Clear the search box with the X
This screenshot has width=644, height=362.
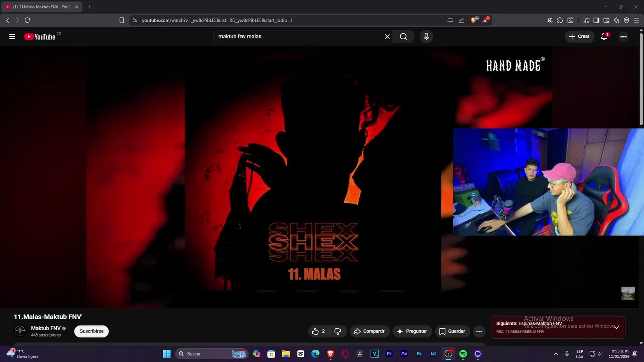[x=387, y=36]
